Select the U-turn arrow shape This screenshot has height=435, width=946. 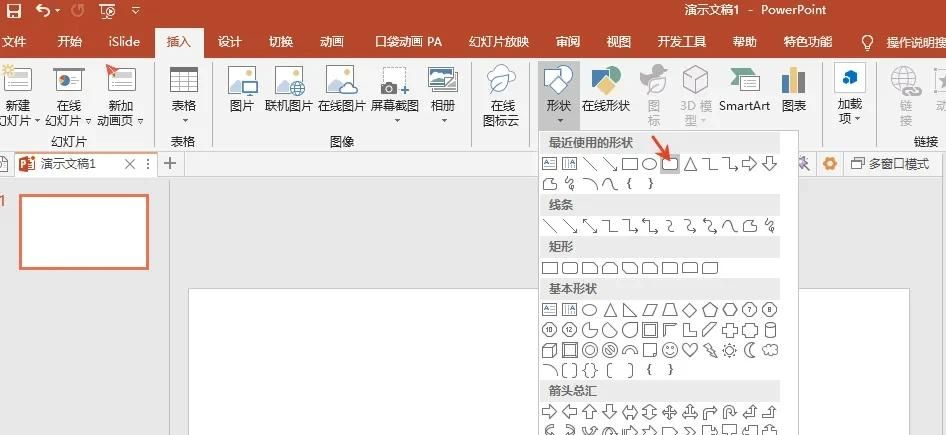(729, 412)
